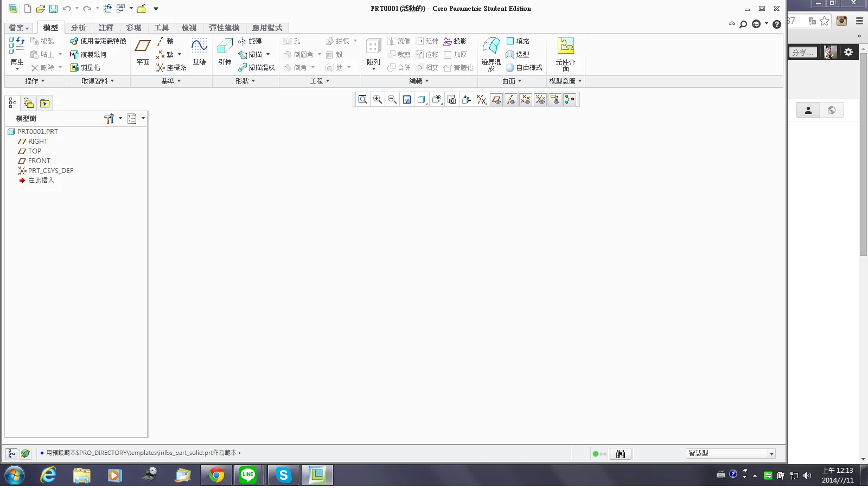Click the Zoom In magnifier icon
The height and width of the screenshot is (488, 868).
click(378, 99)
